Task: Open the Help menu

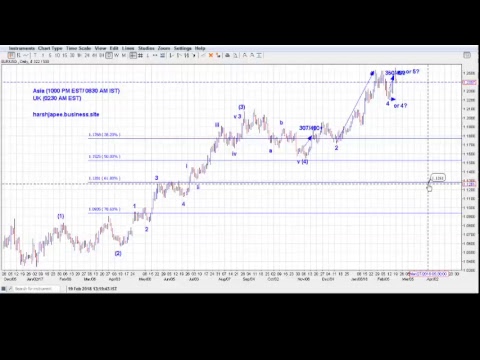Action: (x=200, y=48)
